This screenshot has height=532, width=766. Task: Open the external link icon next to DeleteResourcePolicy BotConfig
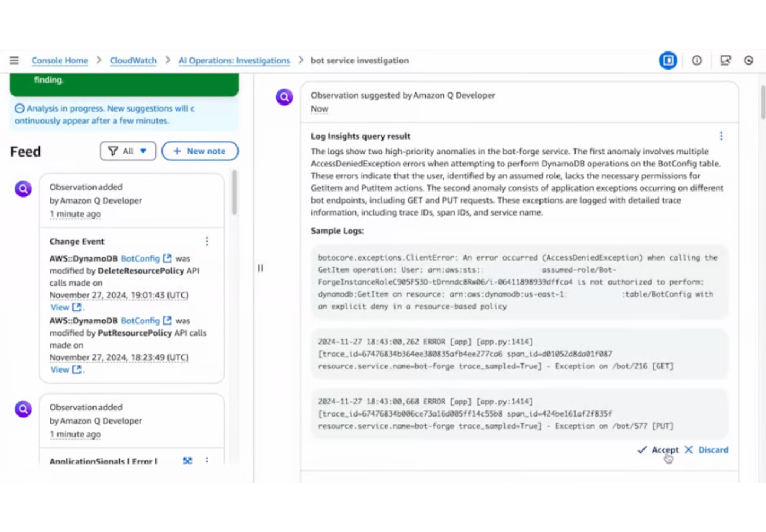(167, 258)
